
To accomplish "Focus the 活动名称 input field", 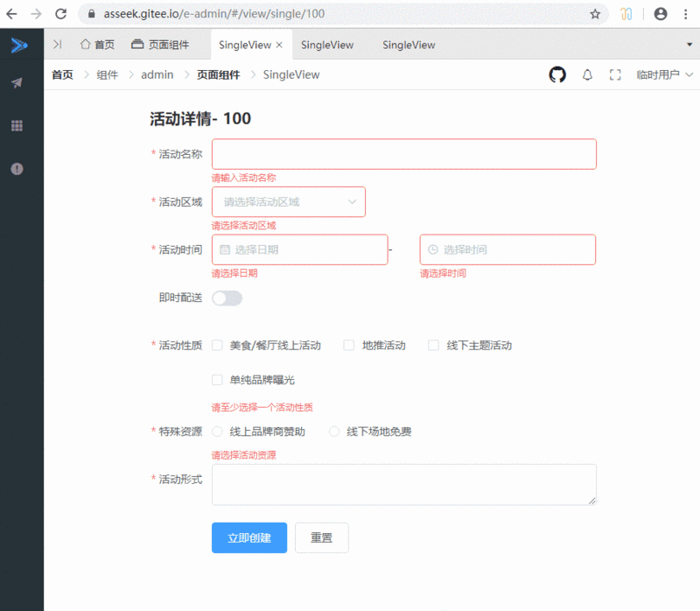I will point(404,154).
